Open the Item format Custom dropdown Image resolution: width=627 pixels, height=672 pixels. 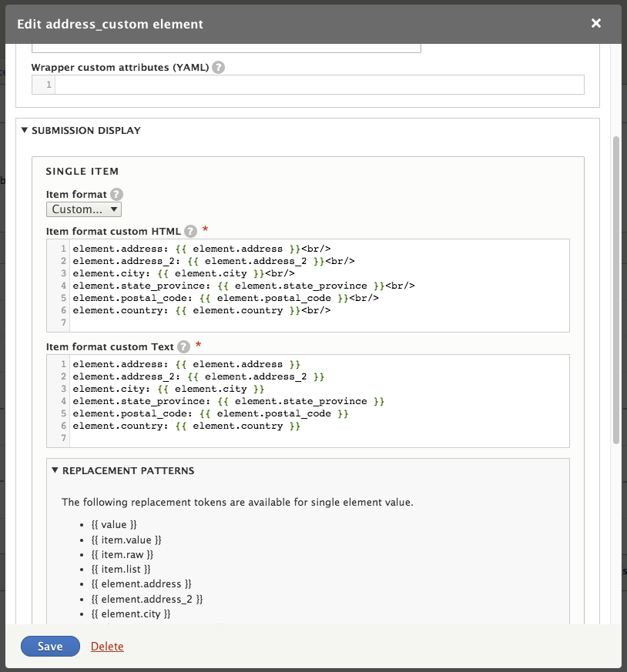pyautogui.click(x=84, y=209)
